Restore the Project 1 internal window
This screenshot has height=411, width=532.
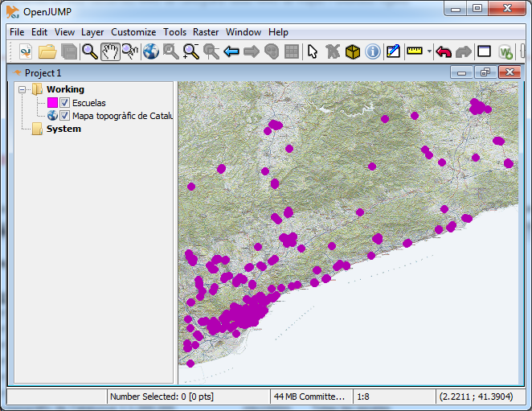[x=485, y=72]
